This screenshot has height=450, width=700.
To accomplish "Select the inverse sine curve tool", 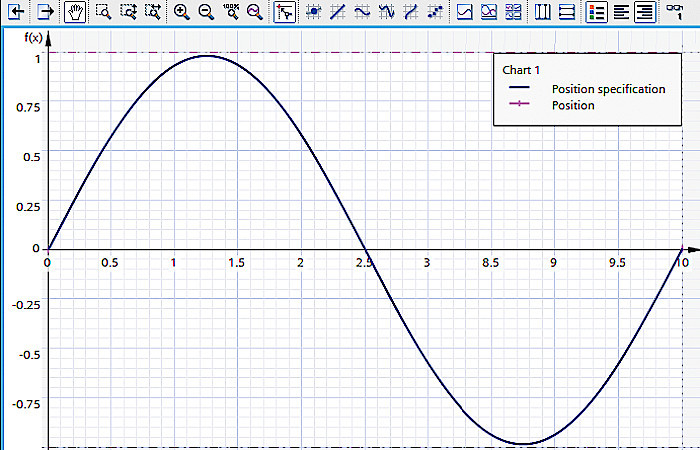I will 411,12.
